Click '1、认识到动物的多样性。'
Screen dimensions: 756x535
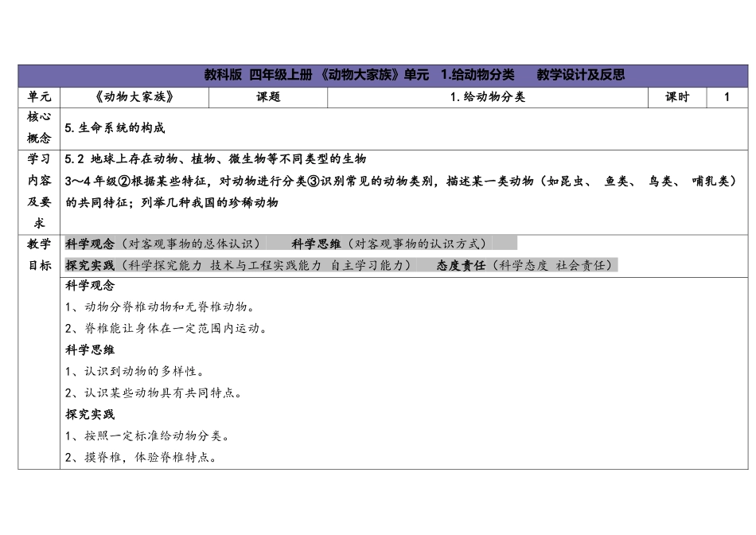(x=135, y=372)
